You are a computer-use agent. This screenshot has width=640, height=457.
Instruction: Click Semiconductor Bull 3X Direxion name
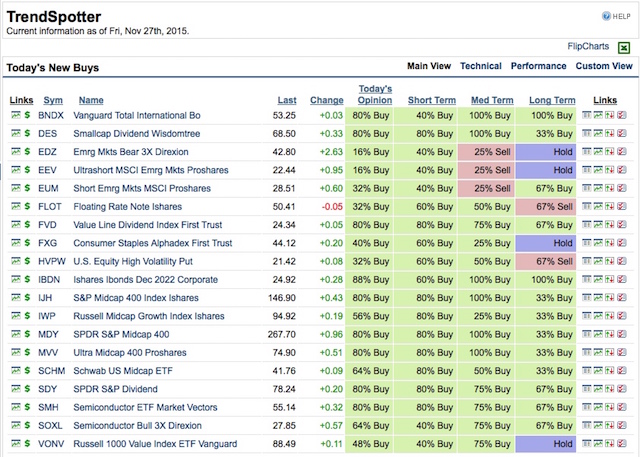click(x=137, y=426)
